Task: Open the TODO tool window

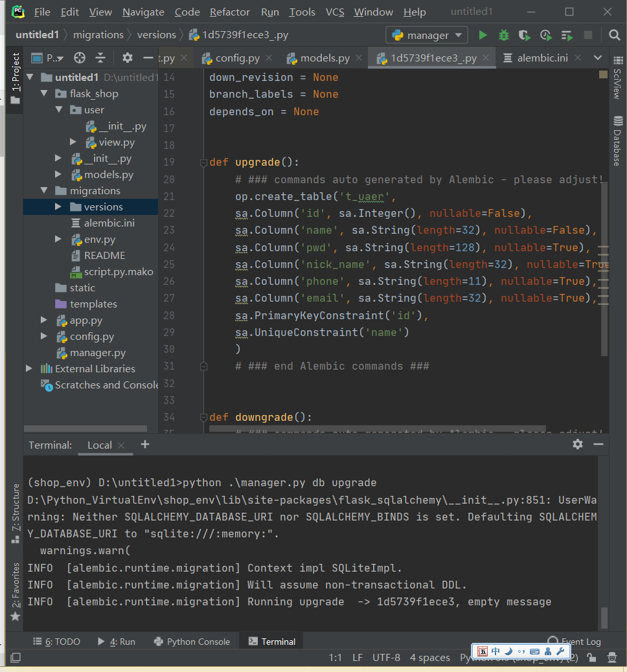Action: point(56,641)
